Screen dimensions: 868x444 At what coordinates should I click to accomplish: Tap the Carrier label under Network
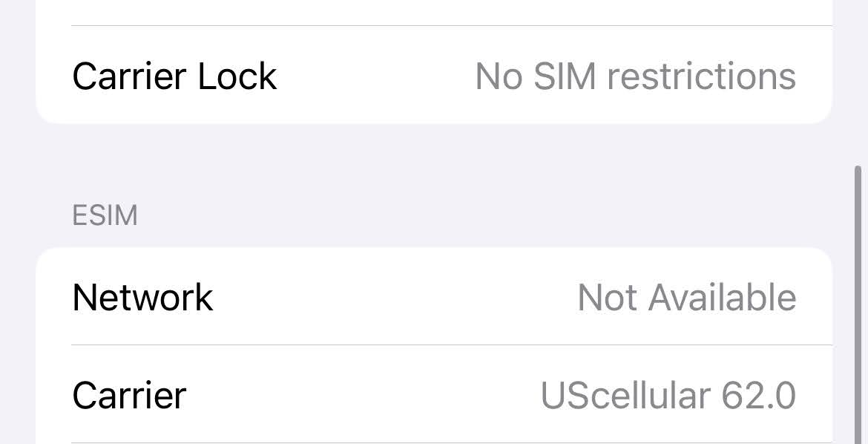tap(129, 395)
